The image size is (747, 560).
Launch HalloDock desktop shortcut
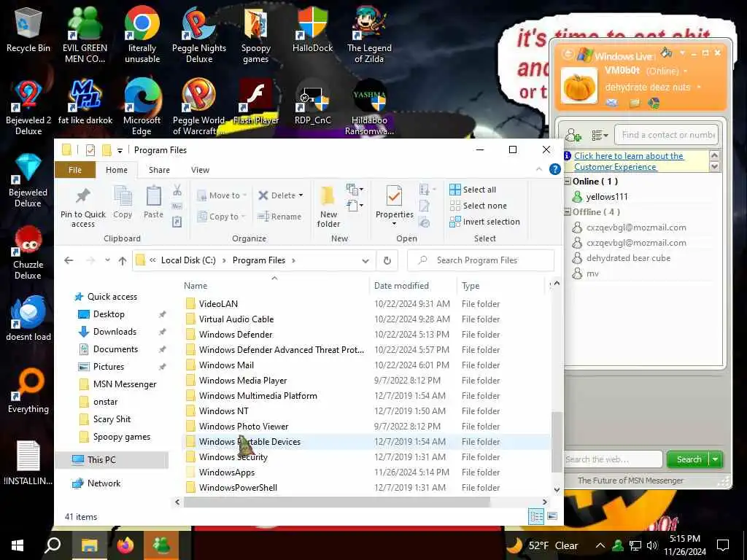[312, 31]
